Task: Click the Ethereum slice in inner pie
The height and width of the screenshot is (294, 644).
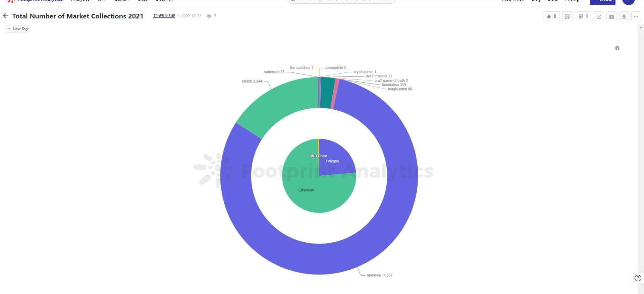Action: coord(306,194)
